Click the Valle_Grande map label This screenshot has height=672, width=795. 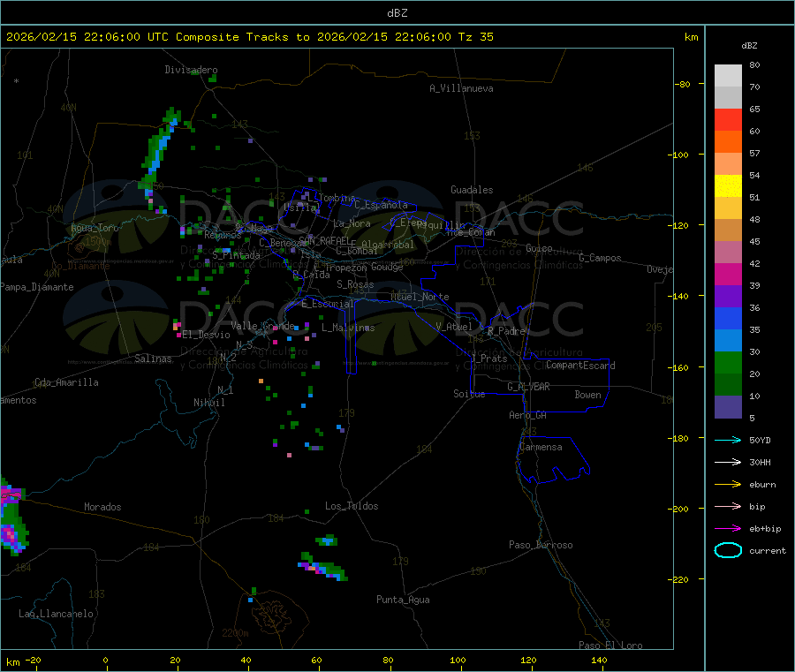pyautogui.click(x=262, y=325)
